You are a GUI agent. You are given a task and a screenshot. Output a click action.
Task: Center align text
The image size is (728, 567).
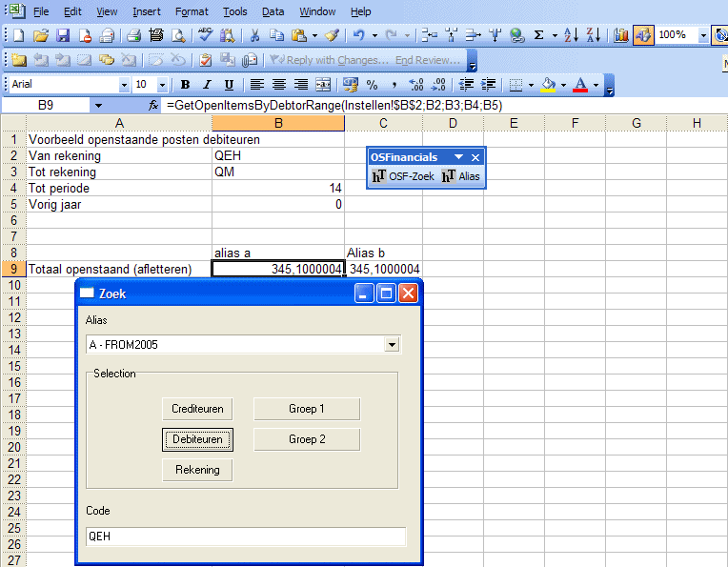[278, 85]
